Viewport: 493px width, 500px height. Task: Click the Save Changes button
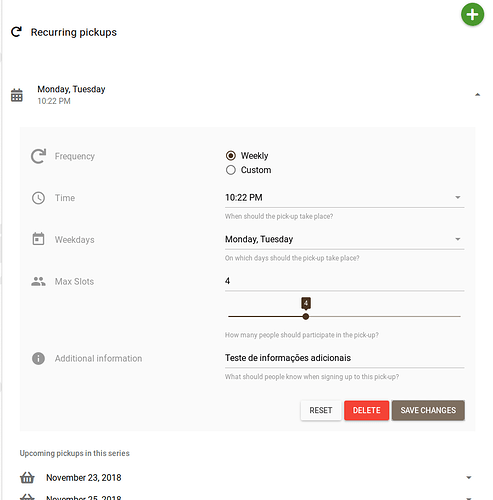coord(428,410)
